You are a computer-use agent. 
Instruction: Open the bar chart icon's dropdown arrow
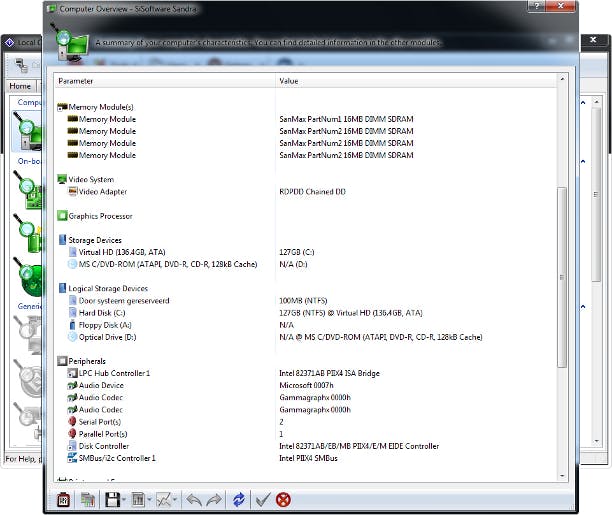149,500
